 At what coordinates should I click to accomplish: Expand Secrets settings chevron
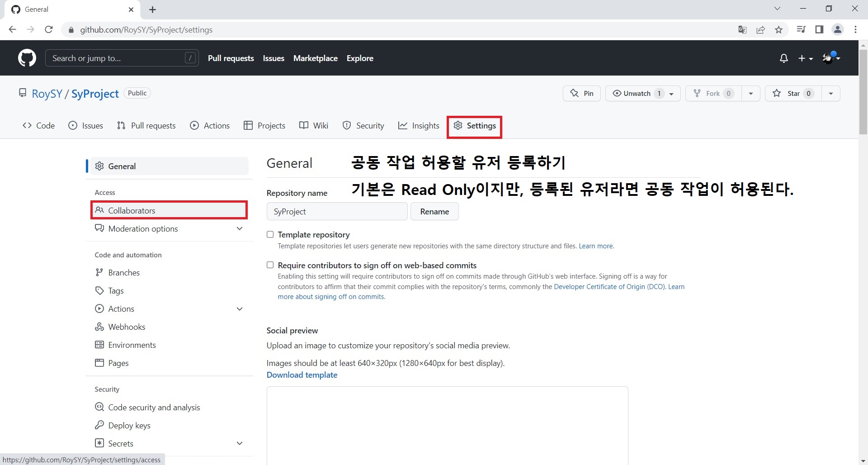tap(240, 444)
